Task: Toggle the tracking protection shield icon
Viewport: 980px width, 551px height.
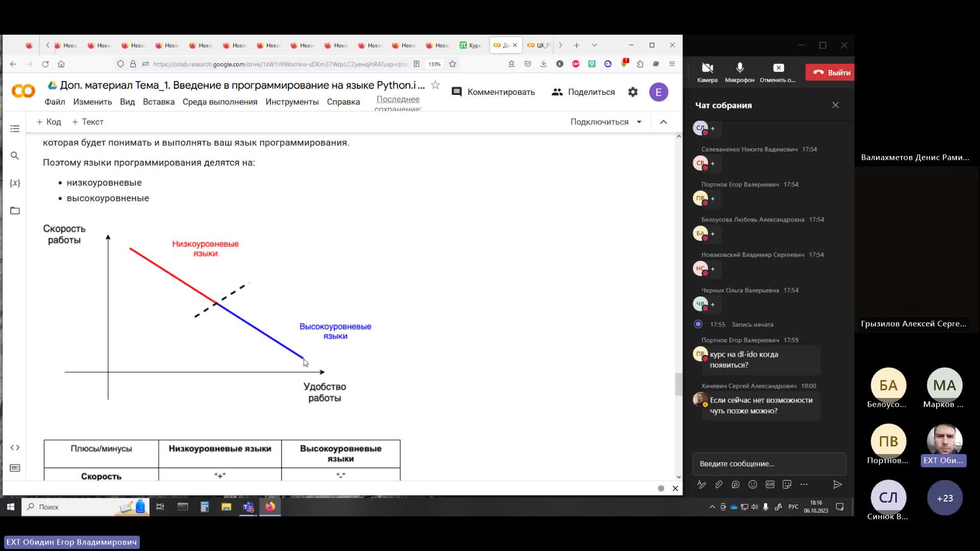Action: pyautogui.click(x=120, y=64)
